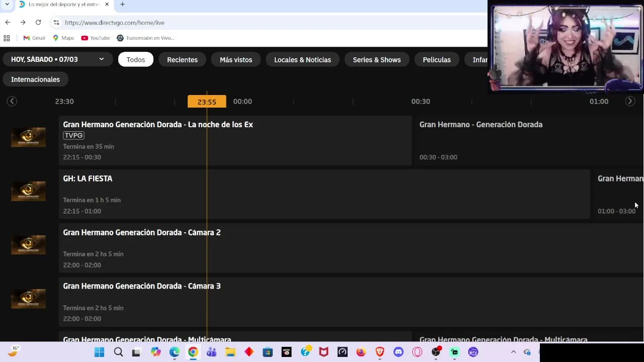Open a new browser tab
This screenshot has width=644, height=362.
[122, 5]
